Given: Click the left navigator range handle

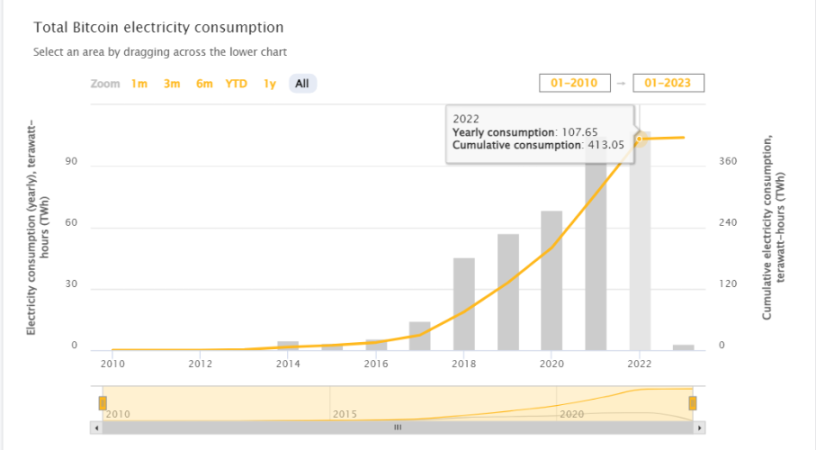Looking at the screenshot, I should (101, 403).
